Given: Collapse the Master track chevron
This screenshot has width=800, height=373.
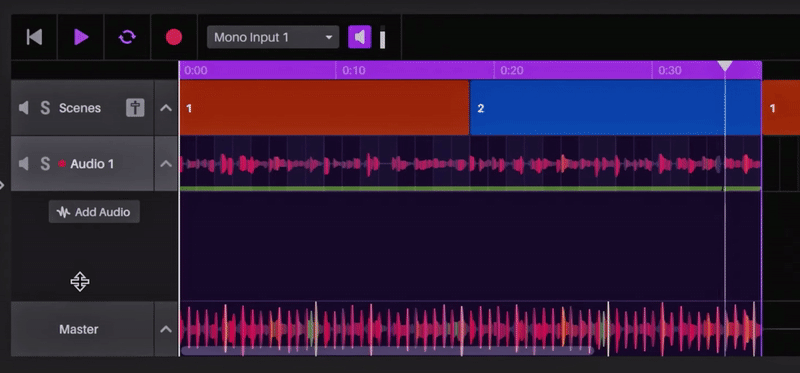Looking at the screenshot, I should 166,329.
